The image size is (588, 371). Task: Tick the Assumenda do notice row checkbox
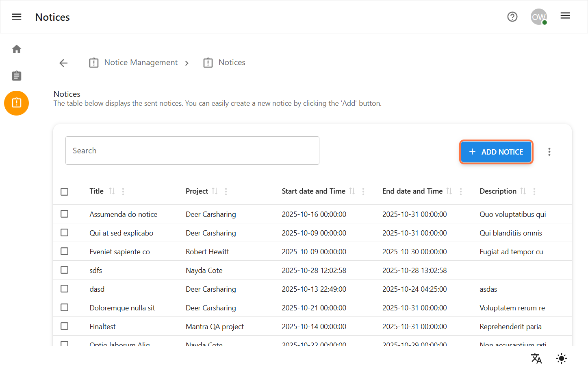[65, 214]
